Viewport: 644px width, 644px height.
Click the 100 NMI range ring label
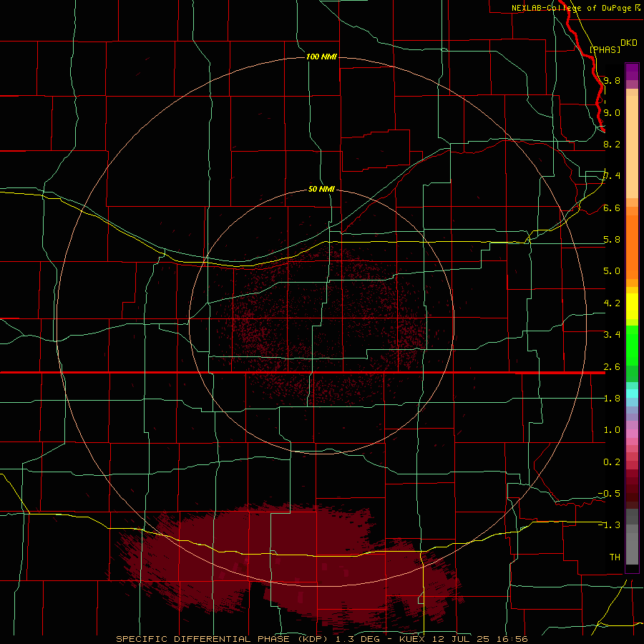click(321, 57)
